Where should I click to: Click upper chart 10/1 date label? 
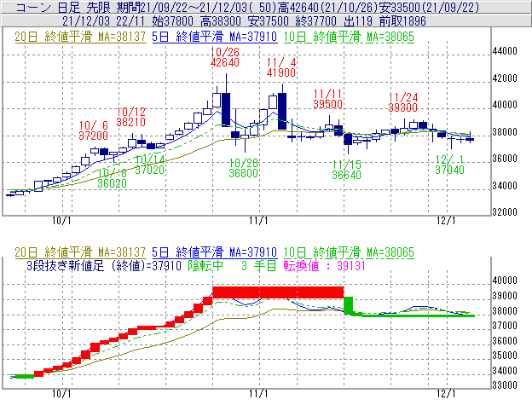click(61, 221)
